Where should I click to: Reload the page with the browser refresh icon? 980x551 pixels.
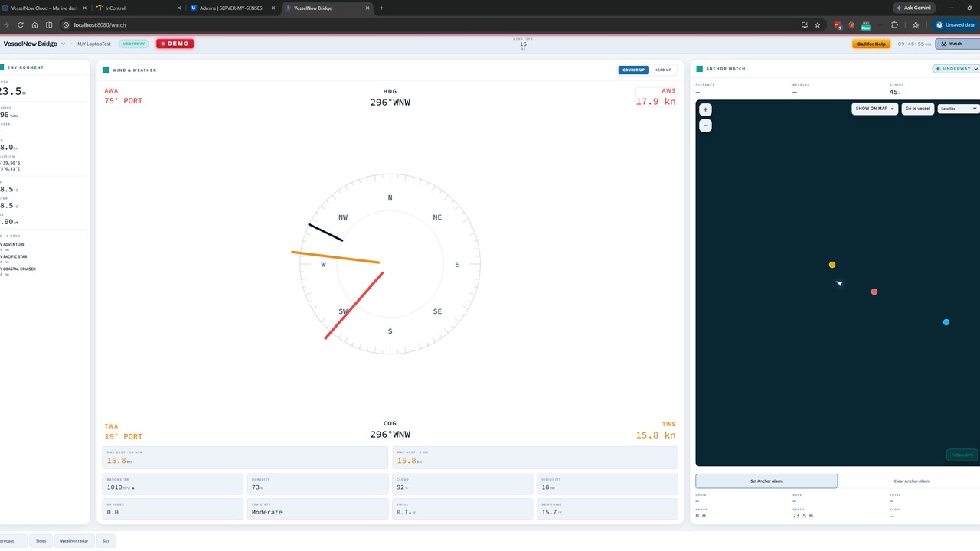[x=20, y=24]
